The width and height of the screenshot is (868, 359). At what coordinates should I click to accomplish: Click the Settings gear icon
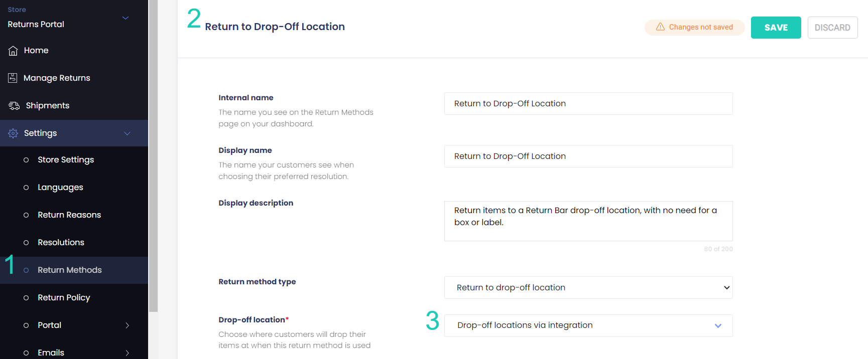pyautogui.click(x=13, y=133)
